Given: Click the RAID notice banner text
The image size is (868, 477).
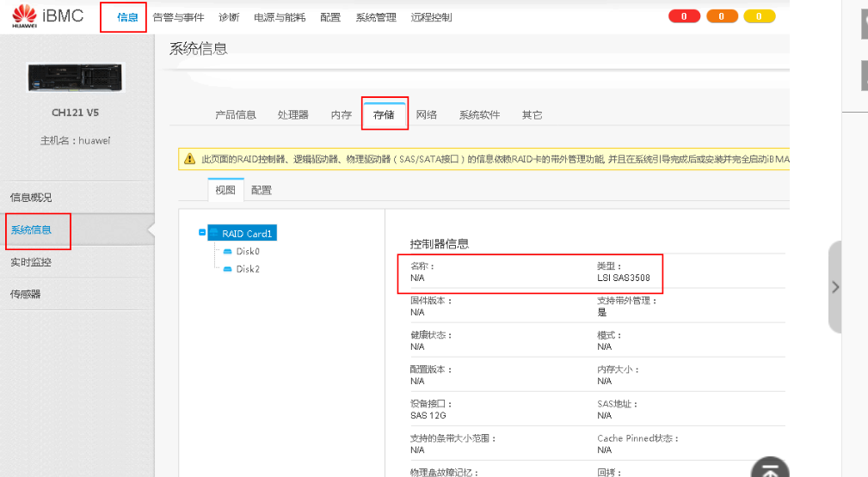Looking at the screenshot, I should tap(496, 159).
